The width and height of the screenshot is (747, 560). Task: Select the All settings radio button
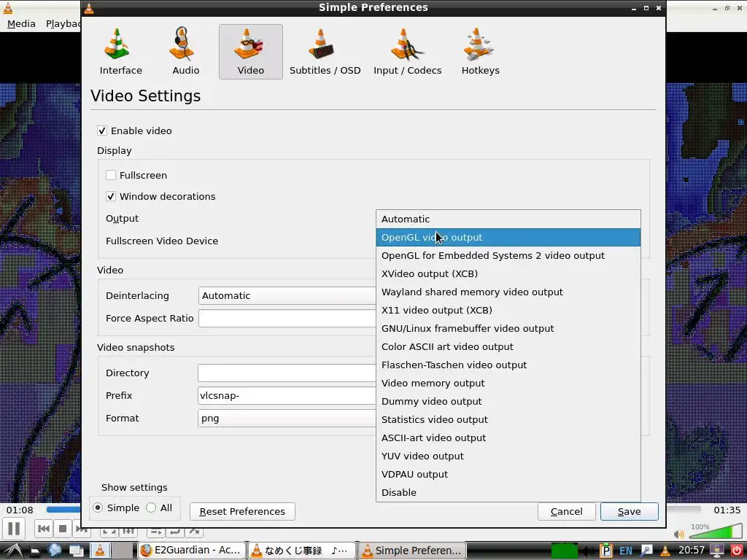[151, 507]
